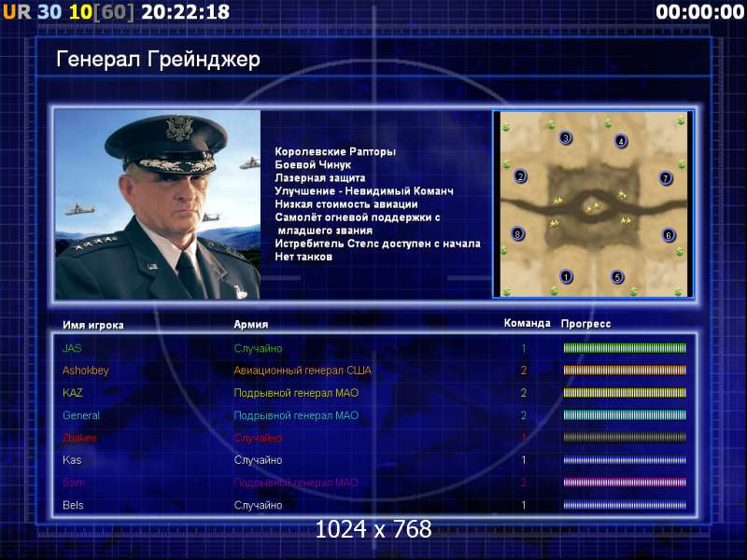Click JAS player's green progress bar
The image size is (747, 560).
[x=625, y=348]
